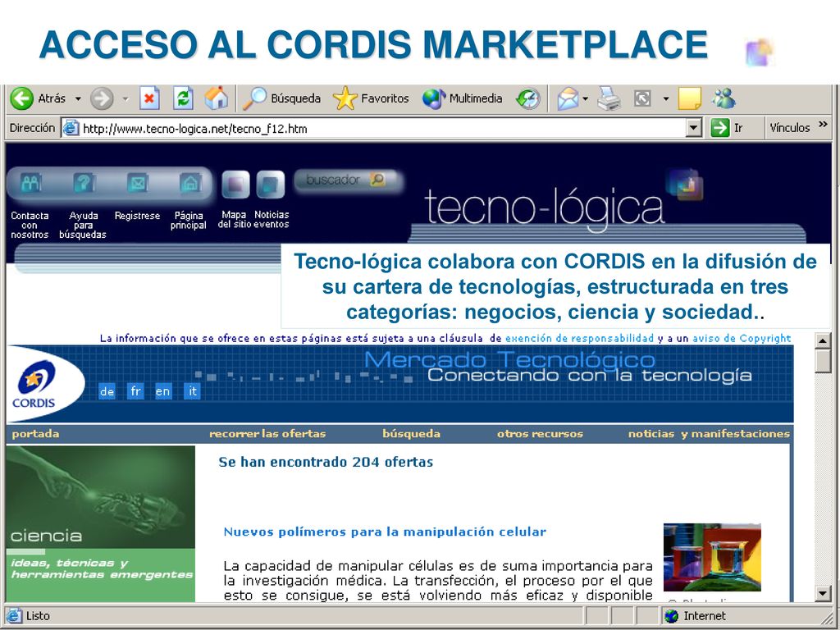Click the grey forward arrow button
The height and width of the screenshot is (630, 840).
[x=102, y=98]
